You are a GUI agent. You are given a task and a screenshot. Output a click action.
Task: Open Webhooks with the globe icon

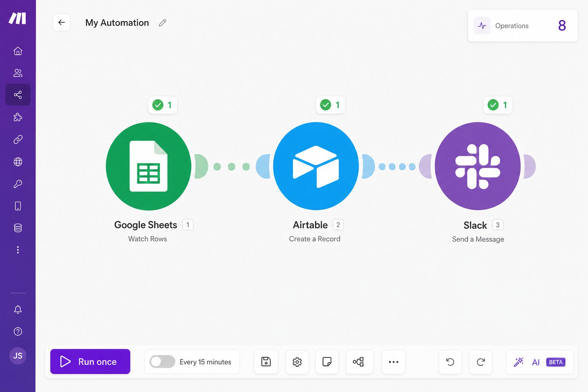click(x=18, y=162)
